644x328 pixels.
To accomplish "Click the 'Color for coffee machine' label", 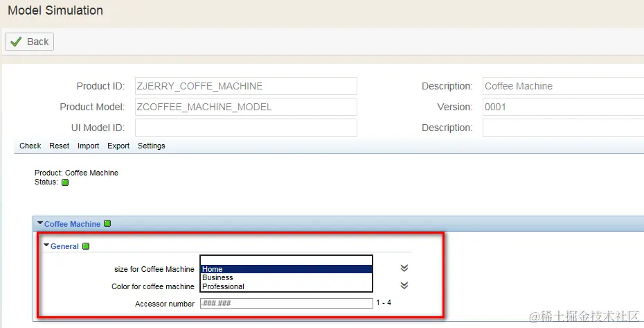I will [x=153, y=286].
